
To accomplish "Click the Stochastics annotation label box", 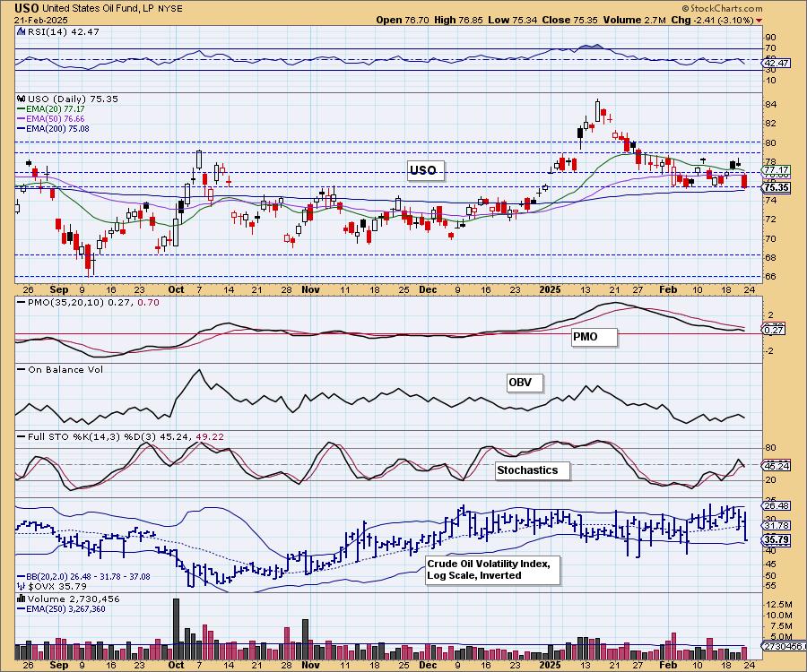I will click(x=533, y=470).
